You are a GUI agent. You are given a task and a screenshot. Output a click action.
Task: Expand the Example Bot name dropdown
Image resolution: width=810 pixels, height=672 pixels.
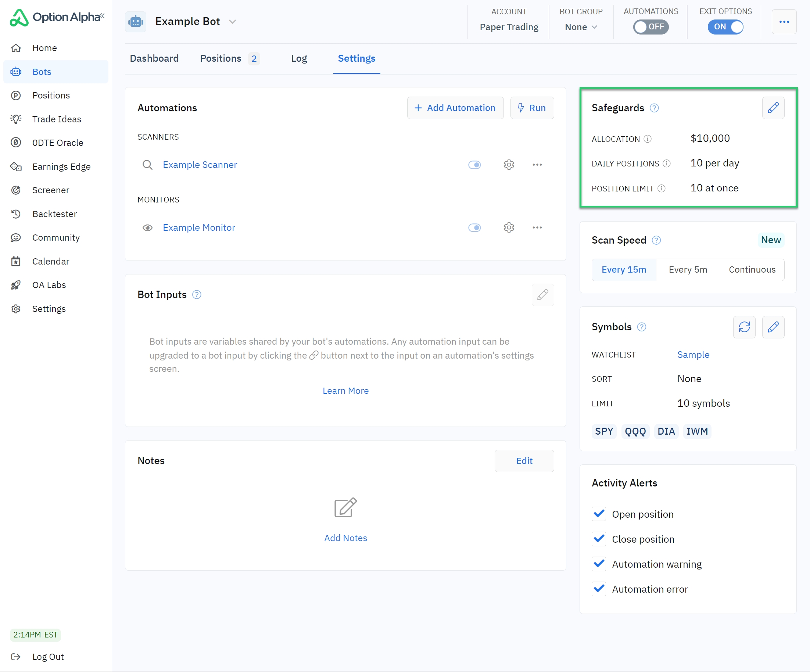click(232, 22)
